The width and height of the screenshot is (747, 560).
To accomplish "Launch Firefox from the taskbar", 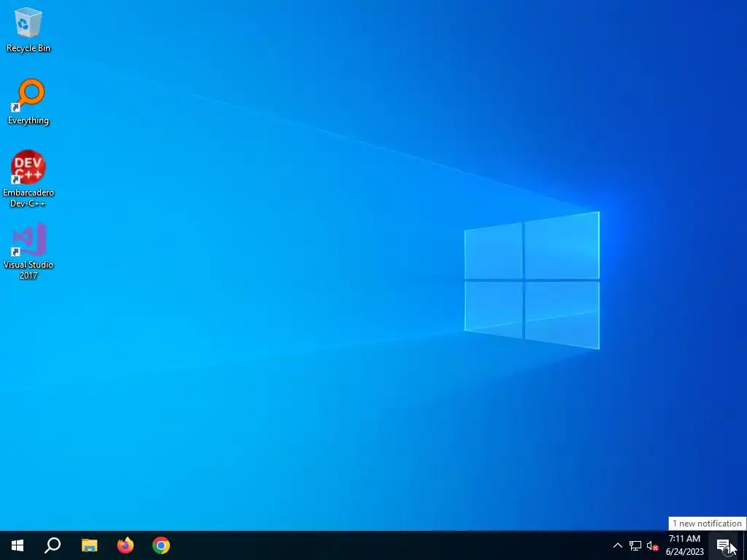I will 125,545.
